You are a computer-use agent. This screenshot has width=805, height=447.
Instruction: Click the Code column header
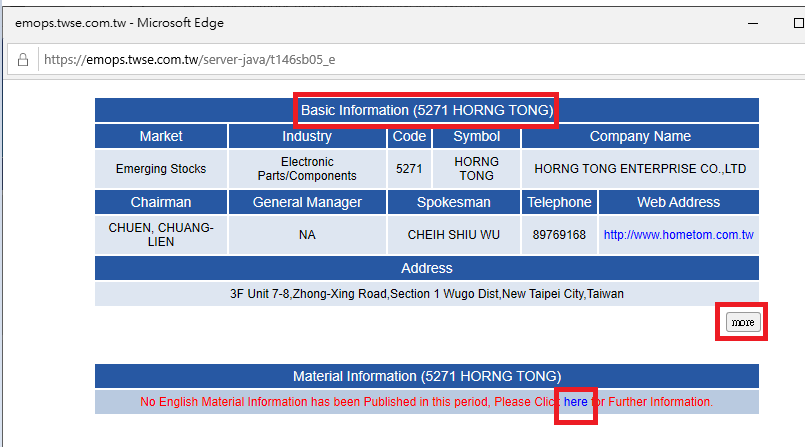click(409, 137)
